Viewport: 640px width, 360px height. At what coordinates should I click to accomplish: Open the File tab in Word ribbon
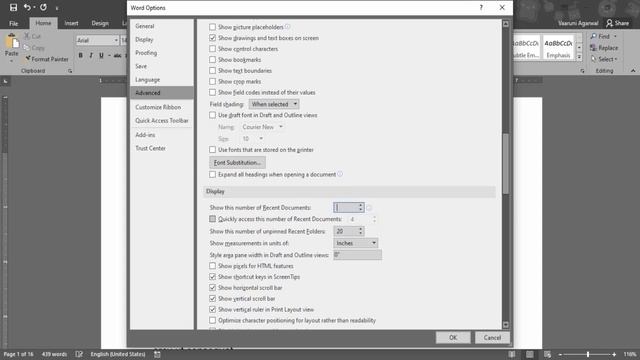[x=13, y=23]
